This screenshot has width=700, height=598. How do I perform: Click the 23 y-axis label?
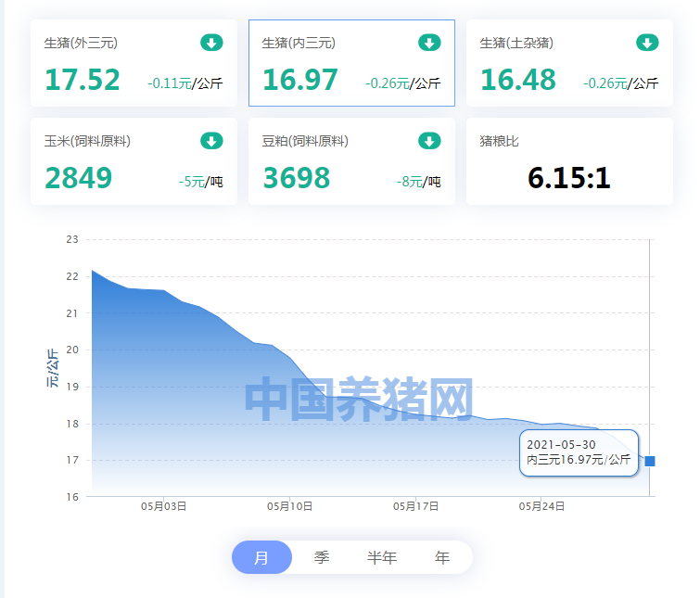[72, 239]
